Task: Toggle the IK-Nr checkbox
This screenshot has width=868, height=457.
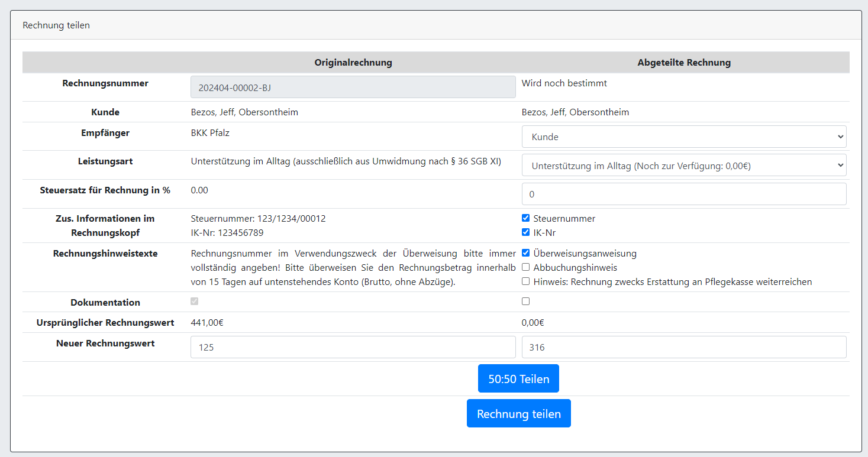Action: [x=525, y=232]
